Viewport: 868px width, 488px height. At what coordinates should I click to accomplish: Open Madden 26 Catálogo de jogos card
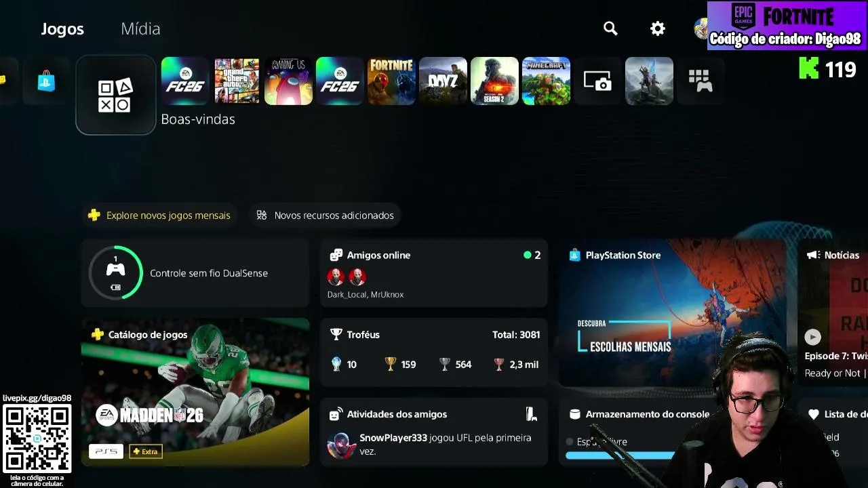pos(195,392)
